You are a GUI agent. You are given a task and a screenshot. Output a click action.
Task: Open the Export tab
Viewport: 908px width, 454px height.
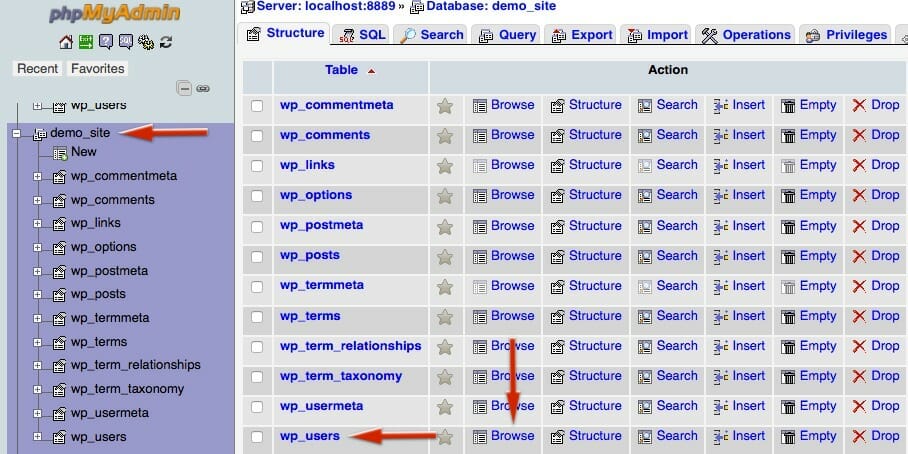click(x=581, y=35)
